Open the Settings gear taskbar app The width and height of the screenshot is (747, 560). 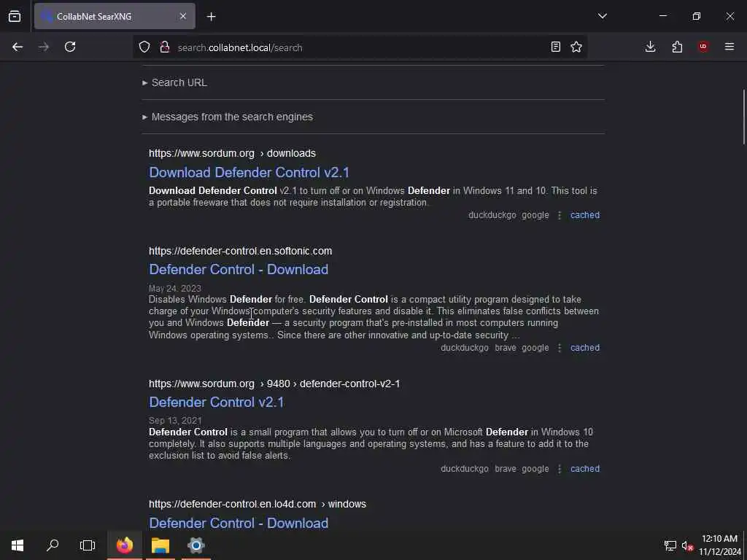196,545
